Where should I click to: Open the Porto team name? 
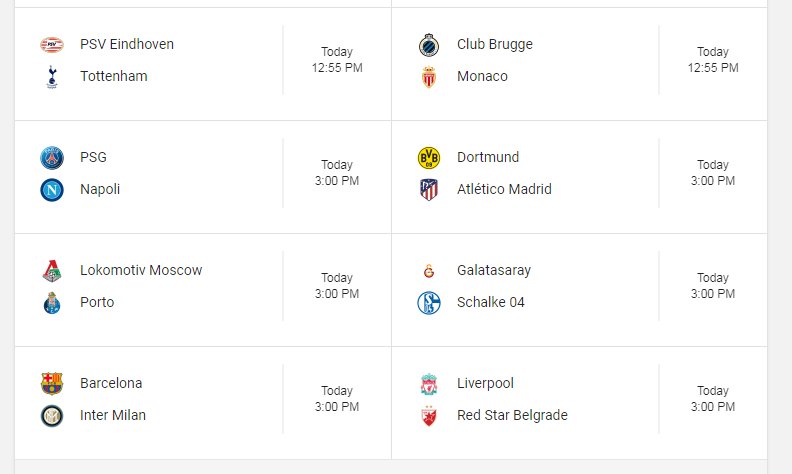pos(97,302)
